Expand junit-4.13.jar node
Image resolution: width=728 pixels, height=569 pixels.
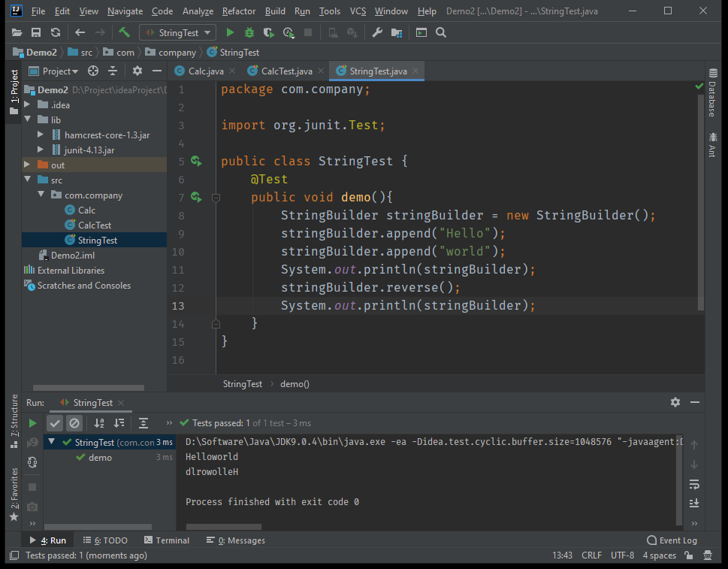tap(41, 150)
